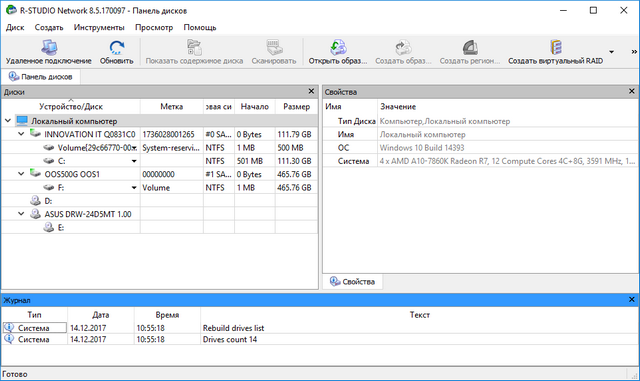Image resolution: width=640 pixels, height=381 pixels.
Task: Click the Создать образ icon
Action: tap(403, 47)
